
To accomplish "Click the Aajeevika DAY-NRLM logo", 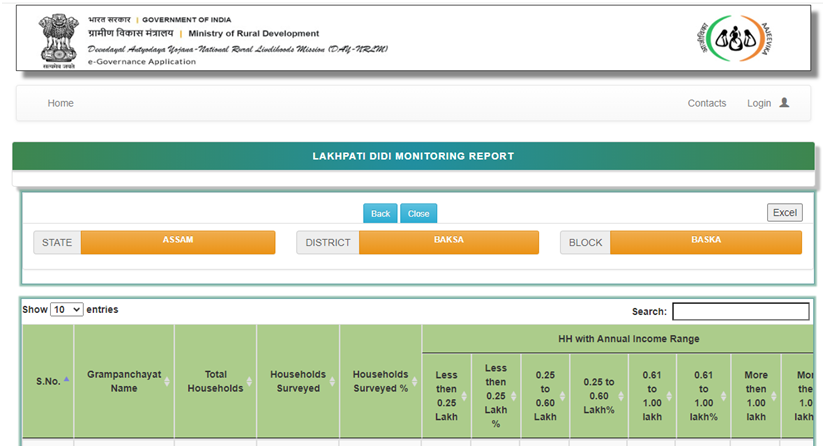I will [735, 38].
